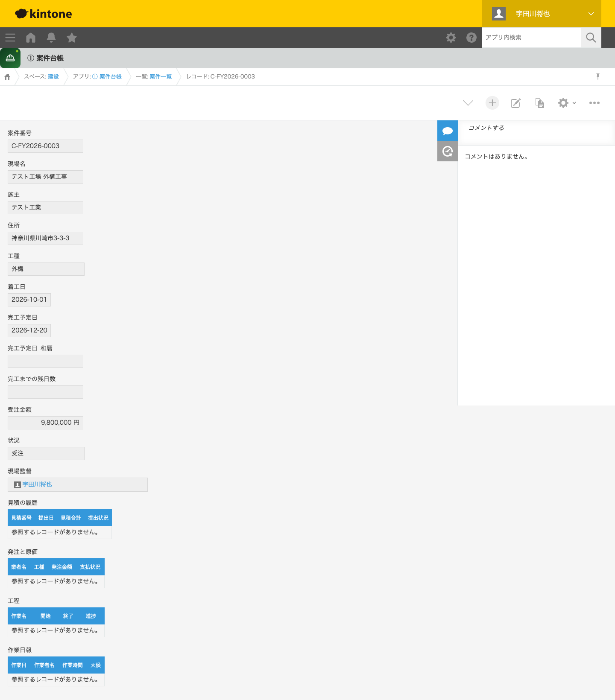This screenshot has height=700, width=615.
Task: Open the 案件一覧 view link
Action: click(x=161, y=77)
